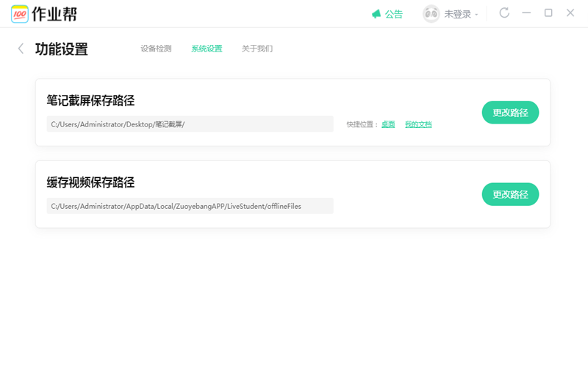Click the user avatar icon

coord(431,14)
